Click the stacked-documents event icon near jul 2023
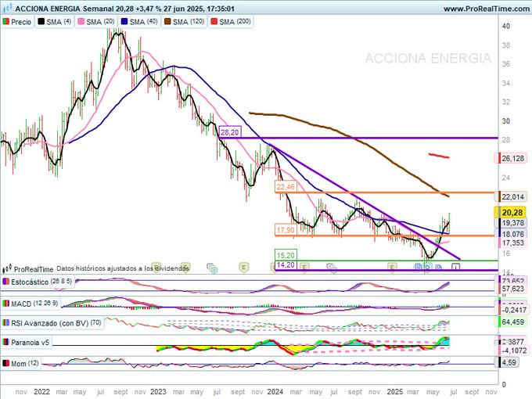The height and width of the screenshot is (399, 532). (212, 268)
